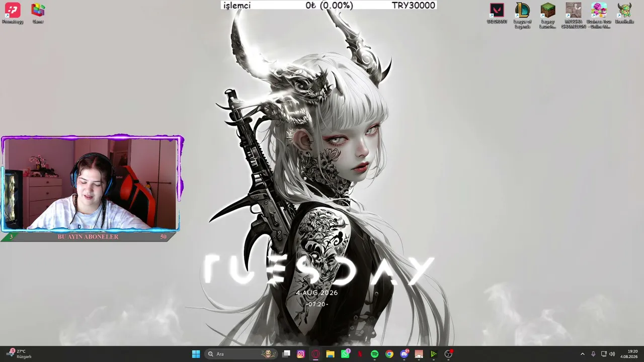
Task: Open the pink thumbnail app in taskbar
Action: click(419, 354)
